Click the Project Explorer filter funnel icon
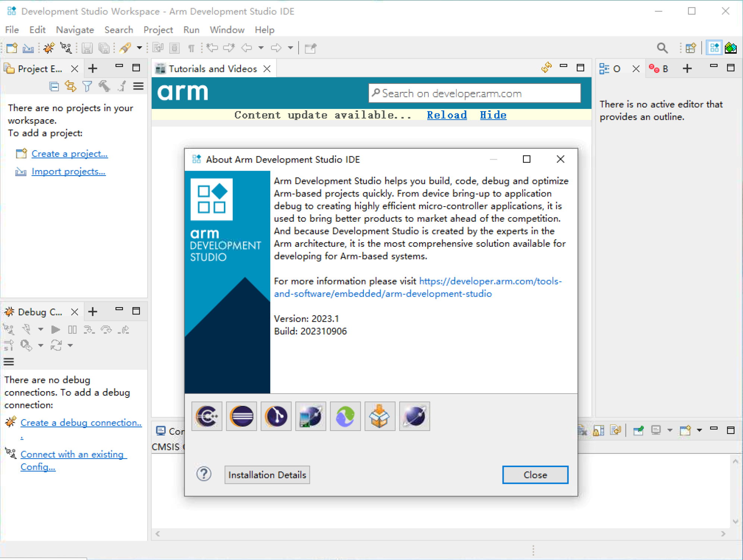This screenshot has width=743, height=560. click(87, 86)
